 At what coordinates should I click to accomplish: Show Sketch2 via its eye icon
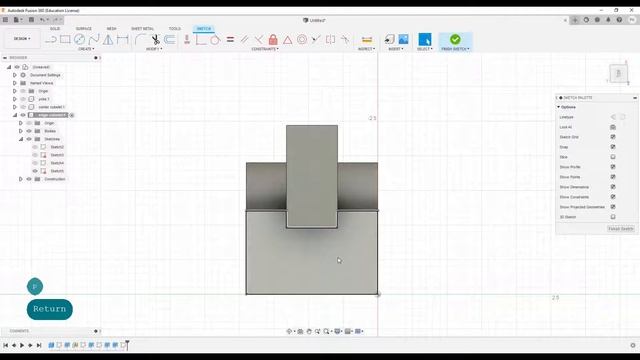(35, 147)
